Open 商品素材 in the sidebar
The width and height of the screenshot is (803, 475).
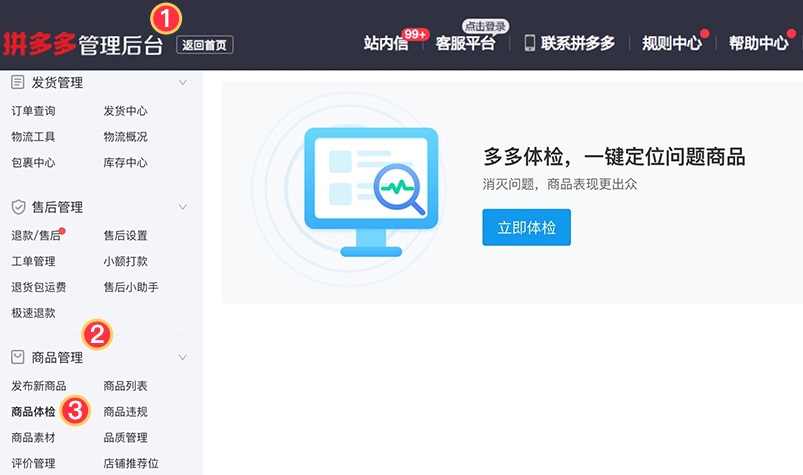click(x=33, y=438)
